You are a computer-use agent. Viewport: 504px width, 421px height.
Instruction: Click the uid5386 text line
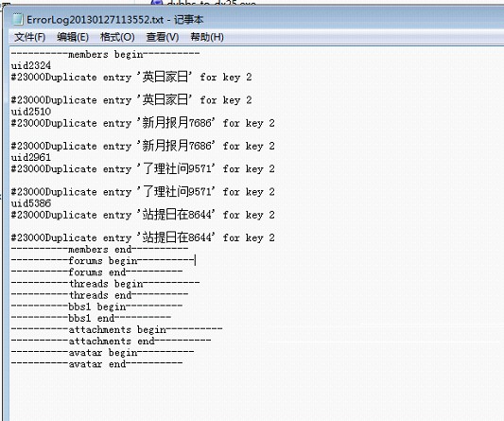[31, 203]
